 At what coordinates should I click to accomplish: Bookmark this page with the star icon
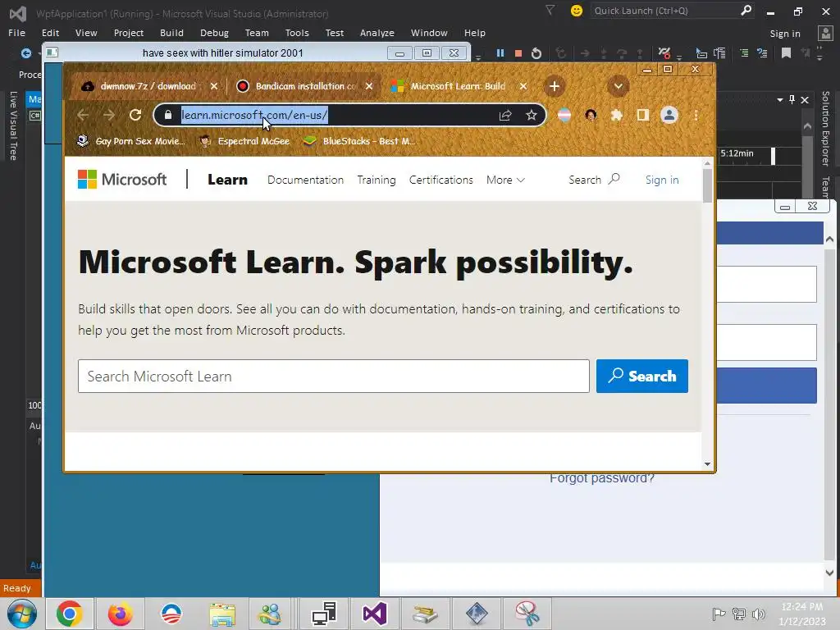coord(531,115)
